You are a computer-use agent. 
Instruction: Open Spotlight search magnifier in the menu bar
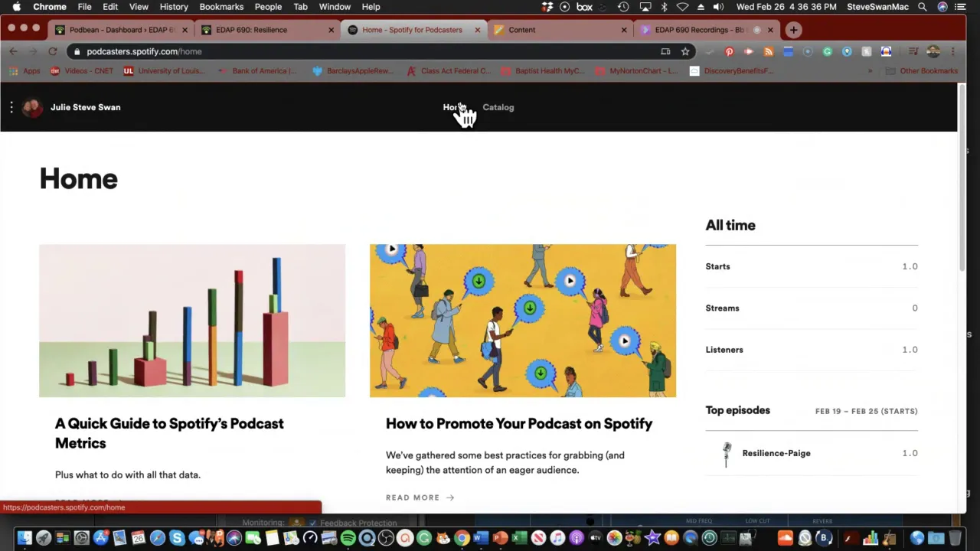tap(923, 7)
